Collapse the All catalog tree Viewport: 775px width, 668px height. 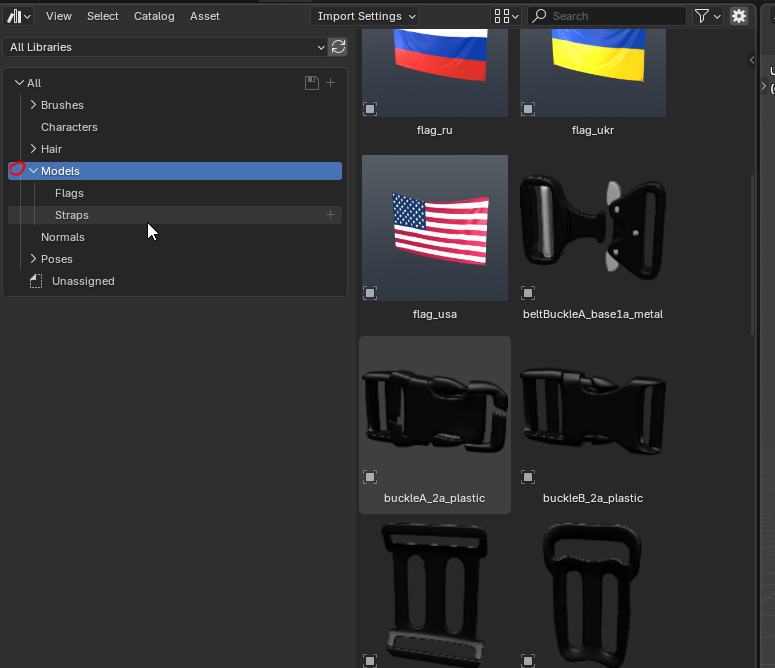(x=19, y=83)
